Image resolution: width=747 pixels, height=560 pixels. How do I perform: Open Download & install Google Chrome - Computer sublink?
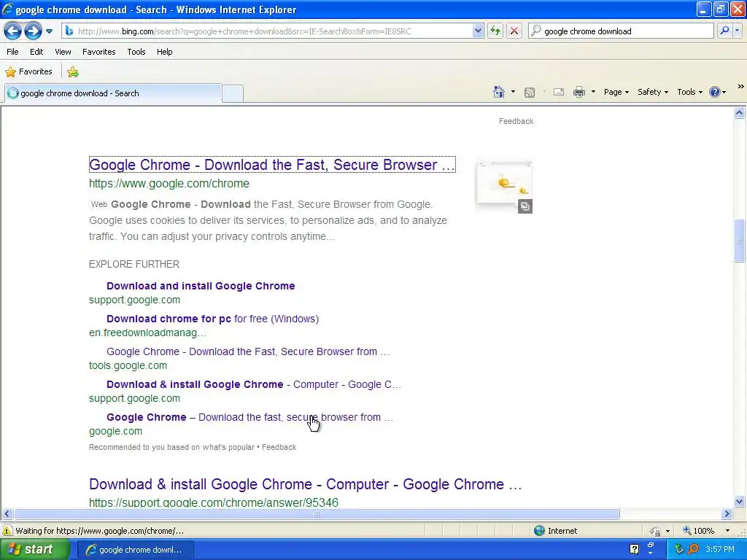click(254, 385)
